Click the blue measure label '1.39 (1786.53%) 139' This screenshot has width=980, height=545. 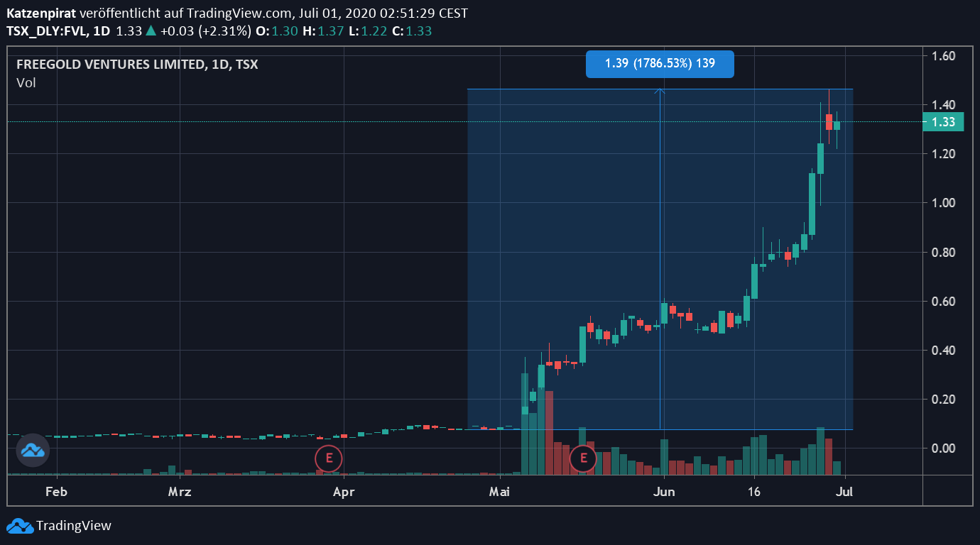(x=660, y=63)
